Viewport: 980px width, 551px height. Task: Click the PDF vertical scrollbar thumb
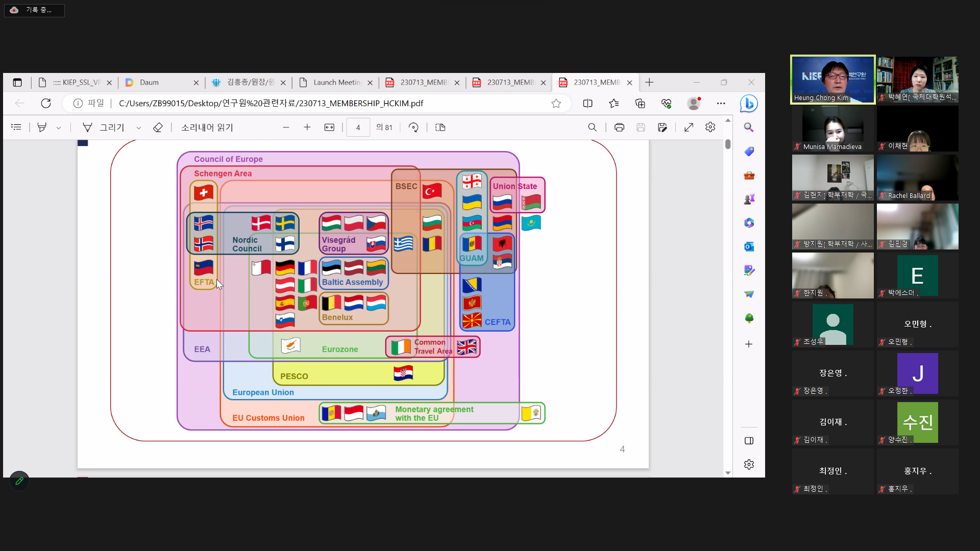tap(728, 144)
